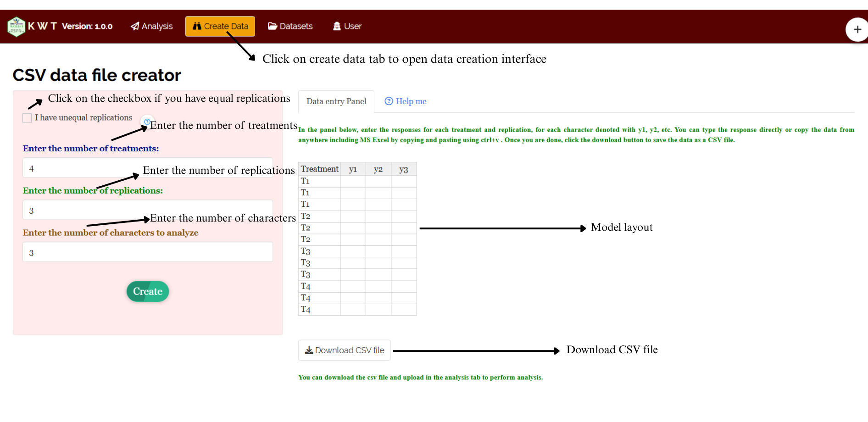This screenshot has height=422, width=868.
Task: Click the folder icon beside Datasets
Action: tap(273, 26)
